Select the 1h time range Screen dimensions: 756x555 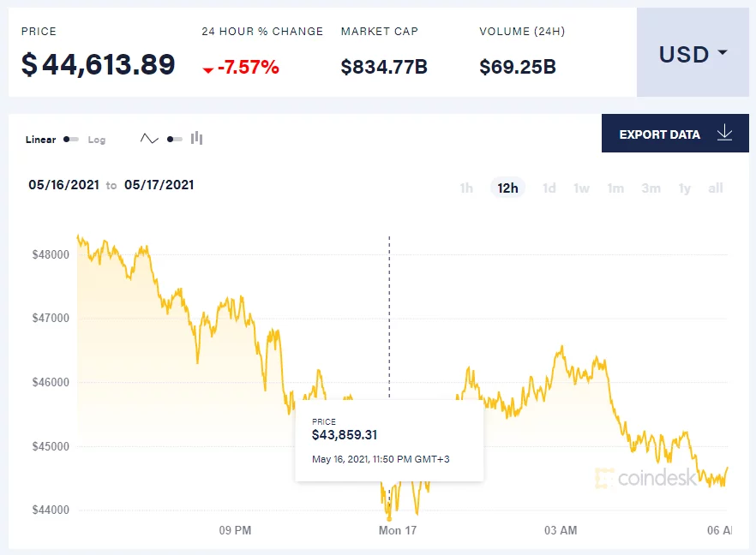click(x=466, y=188)
